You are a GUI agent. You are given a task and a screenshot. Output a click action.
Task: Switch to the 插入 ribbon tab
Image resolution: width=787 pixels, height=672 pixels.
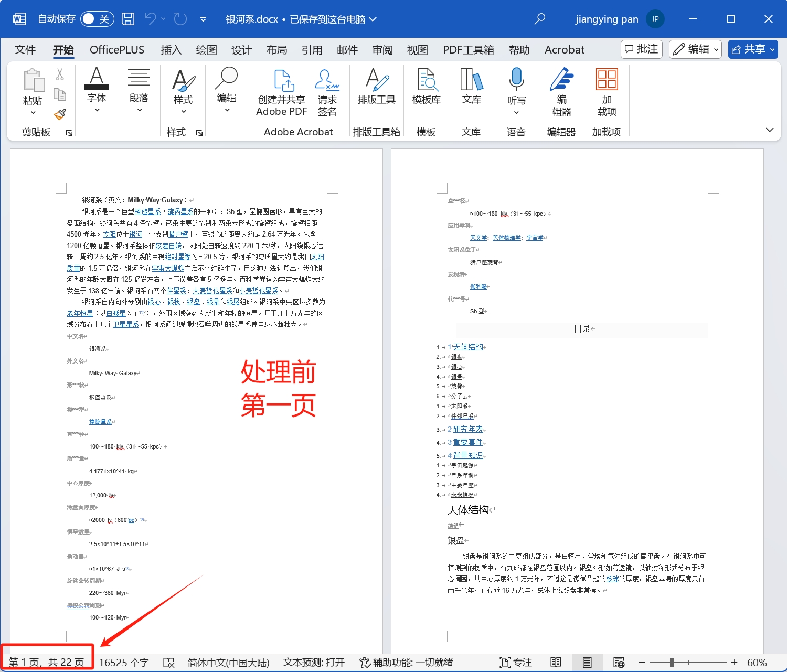[x=171, y=49]
